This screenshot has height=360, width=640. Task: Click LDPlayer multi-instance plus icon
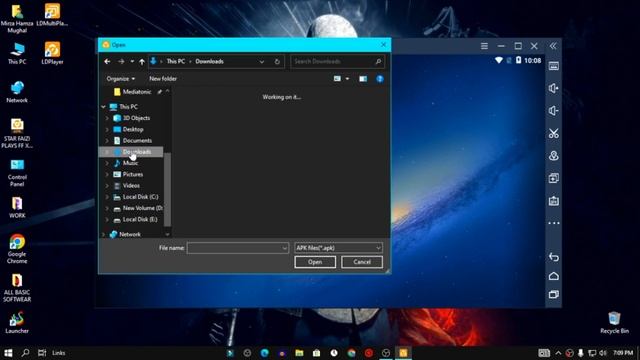point(553,178)
